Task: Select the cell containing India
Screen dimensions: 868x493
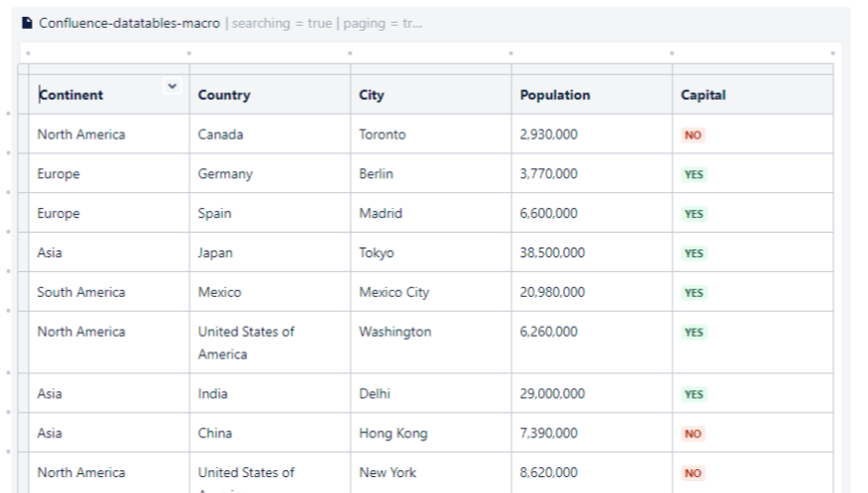Action: [213, 394]
